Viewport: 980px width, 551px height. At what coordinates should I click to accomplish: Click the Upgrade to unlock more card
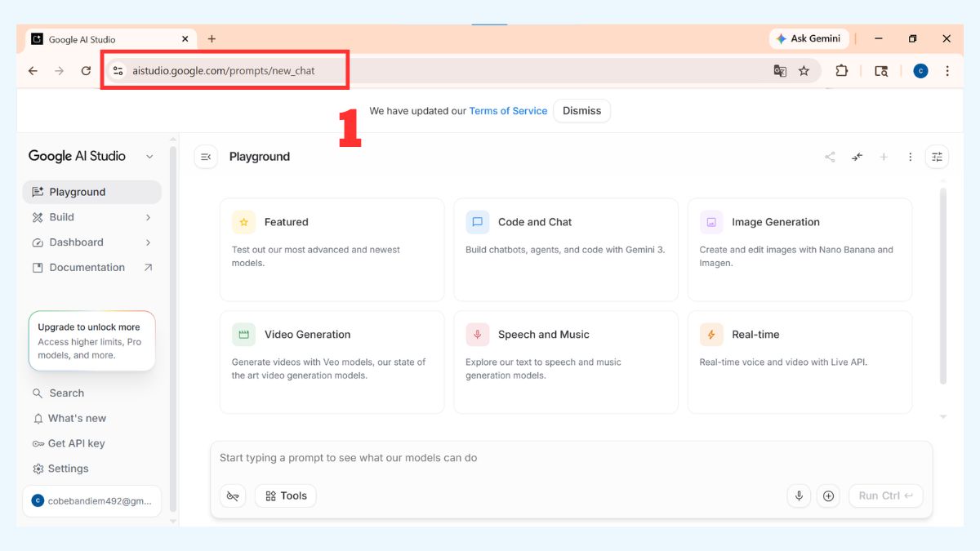91,341
